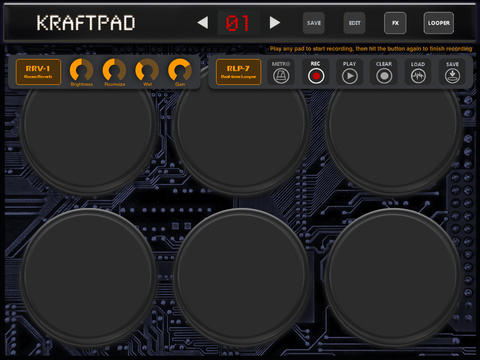480x360 pixels.
Task: Toggle the FX panel
Action: (x=395, y=23)
